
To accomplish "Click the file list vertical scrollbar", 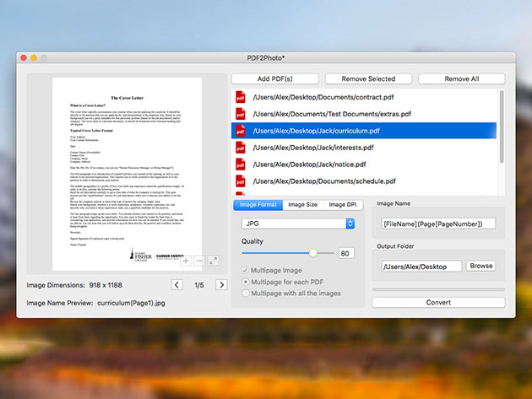I will (x=502, y=127).
